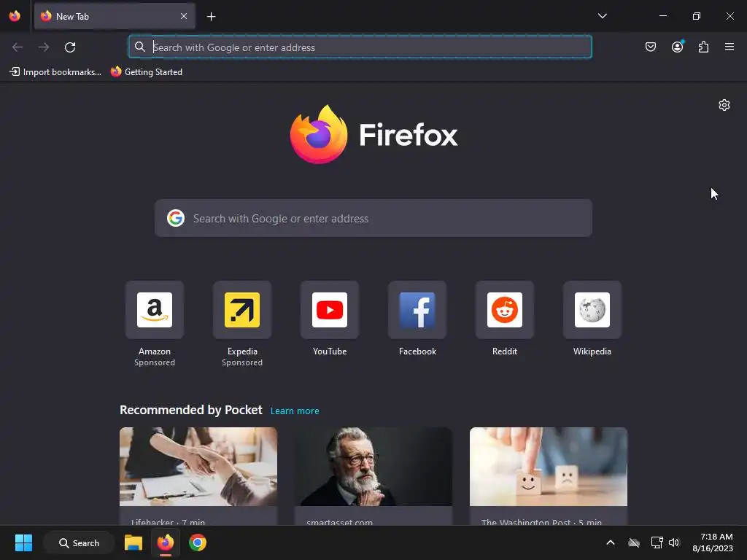Viewport: 747px width, 560px height.
Task: Click the Recommended by Pocket heading
Action: click(191, 410)
